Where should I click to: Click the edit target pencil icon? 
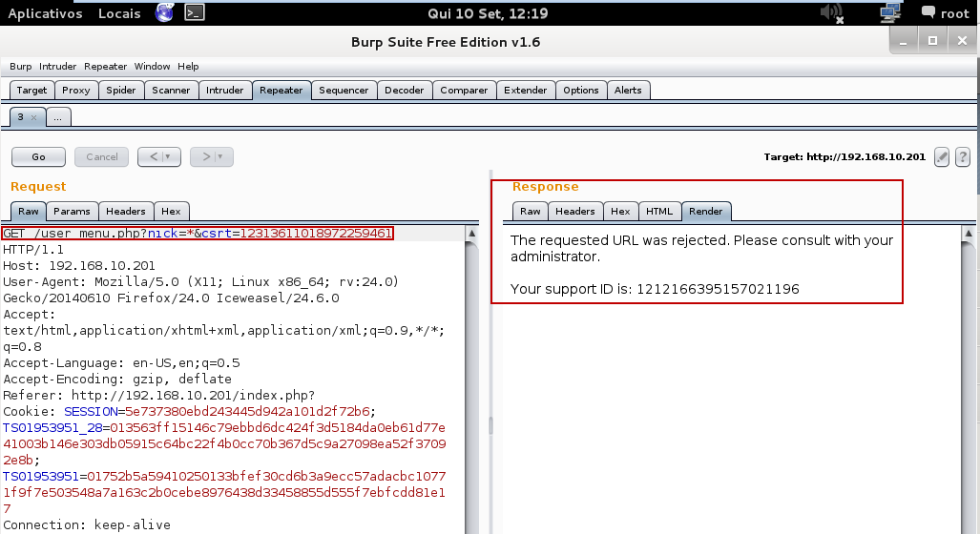[x=942, y=157]
